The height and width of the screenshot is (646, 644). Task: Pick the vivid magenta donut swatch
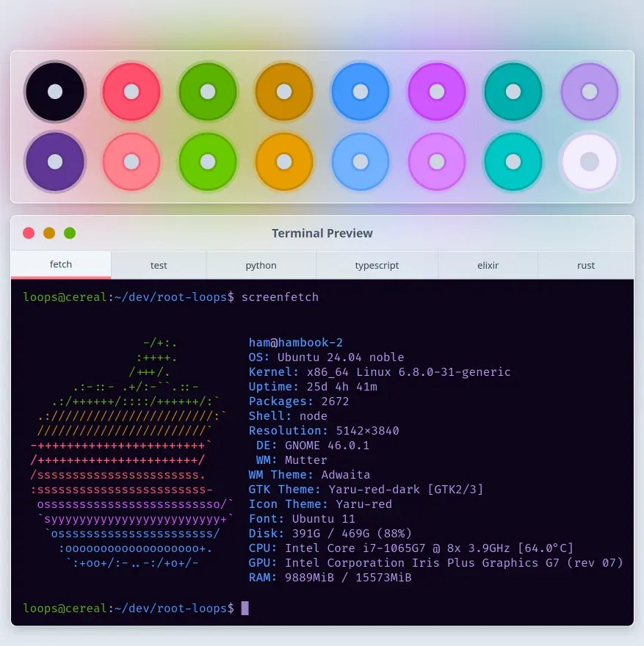(436, 91)
